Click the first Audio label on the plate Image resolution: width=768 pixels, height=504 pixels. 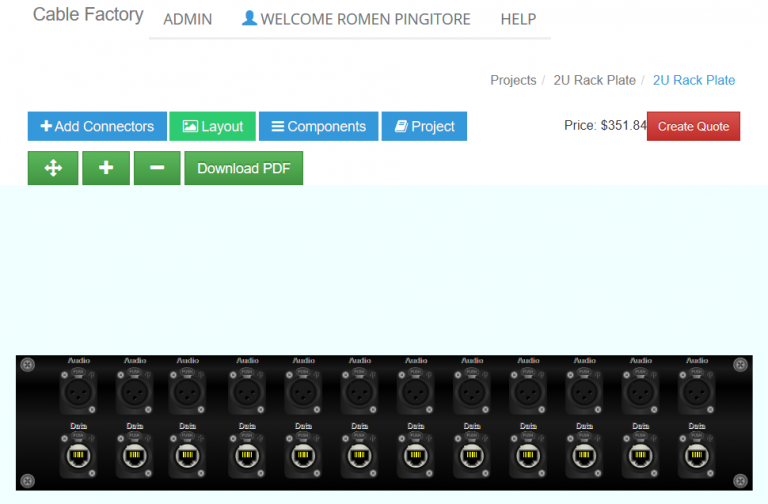pyautogui.click(x=79, y=360)
